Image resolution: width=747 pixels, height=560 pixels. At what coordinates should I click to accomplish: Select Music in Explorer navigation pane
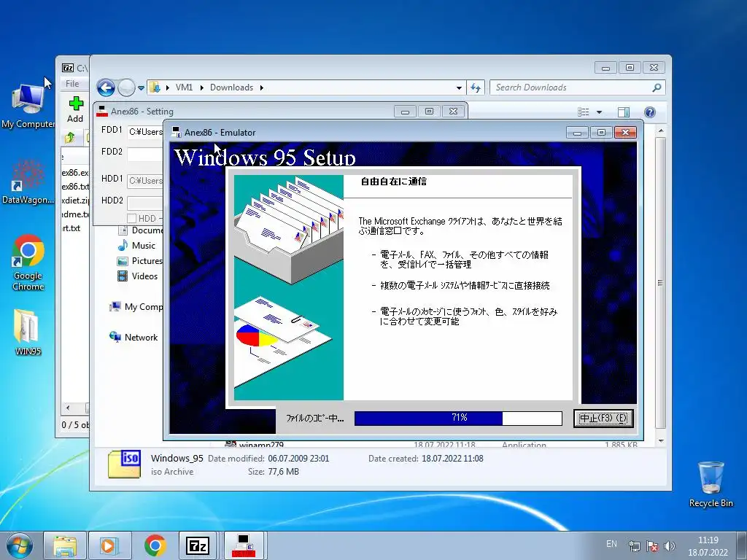pos(136,246)
